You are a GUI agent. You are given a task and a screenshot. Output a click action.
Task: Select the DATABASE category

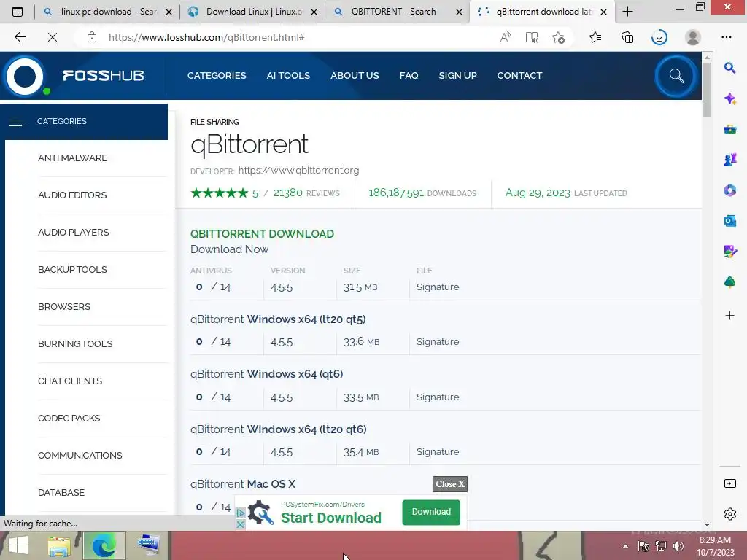[x=61, y=492]
